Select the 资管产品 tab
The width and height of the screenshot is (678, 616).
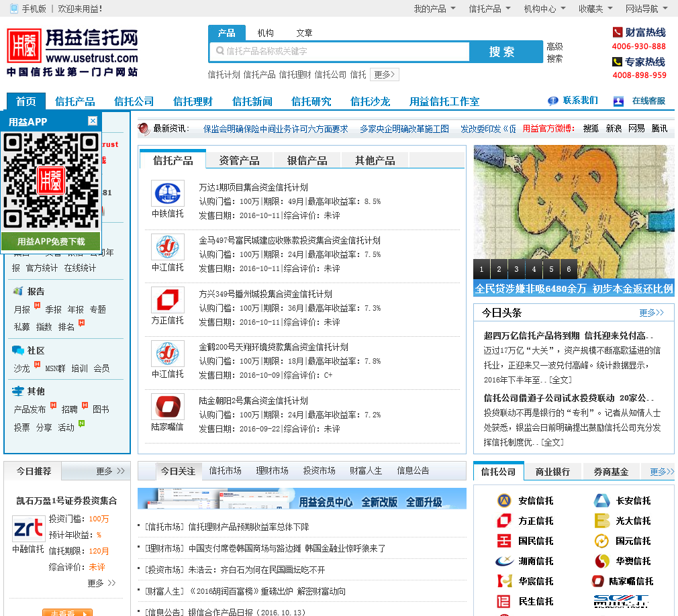239,160
